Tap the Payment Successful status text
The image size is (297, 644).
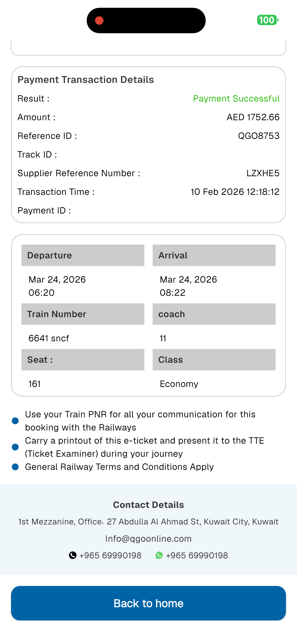click(236, 99)
